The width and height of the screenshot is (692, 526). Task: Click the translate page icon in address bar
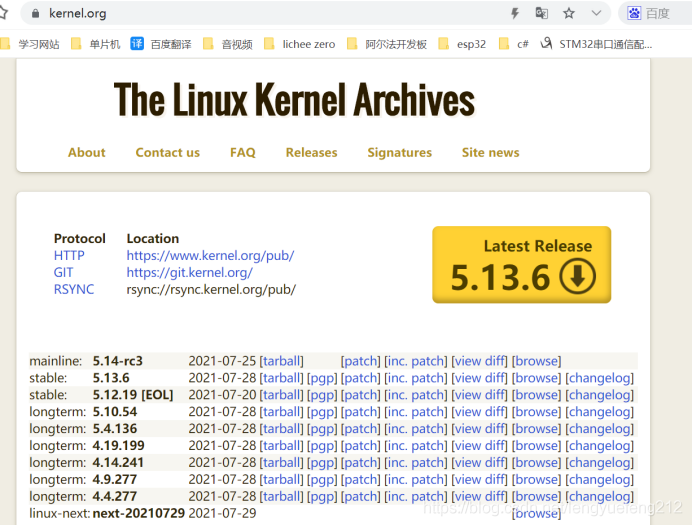542,13
